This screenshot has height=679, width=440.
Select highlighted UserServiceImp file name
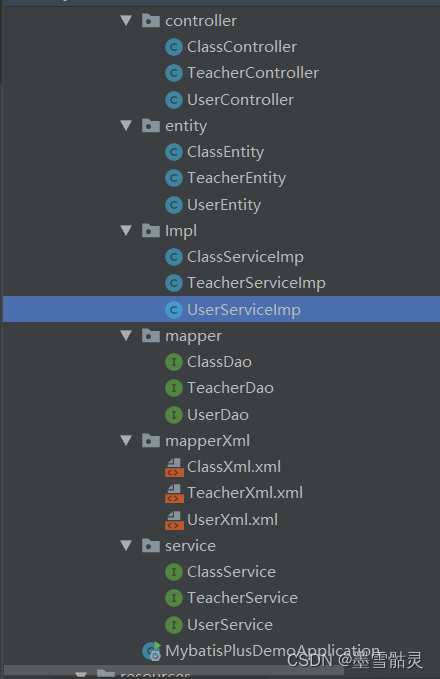pos(244,310)
